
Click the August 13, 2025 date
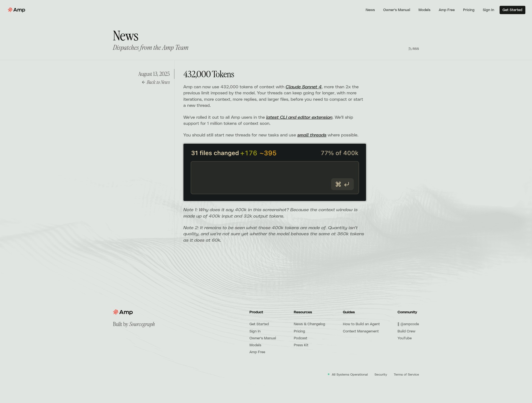[154, 74]
